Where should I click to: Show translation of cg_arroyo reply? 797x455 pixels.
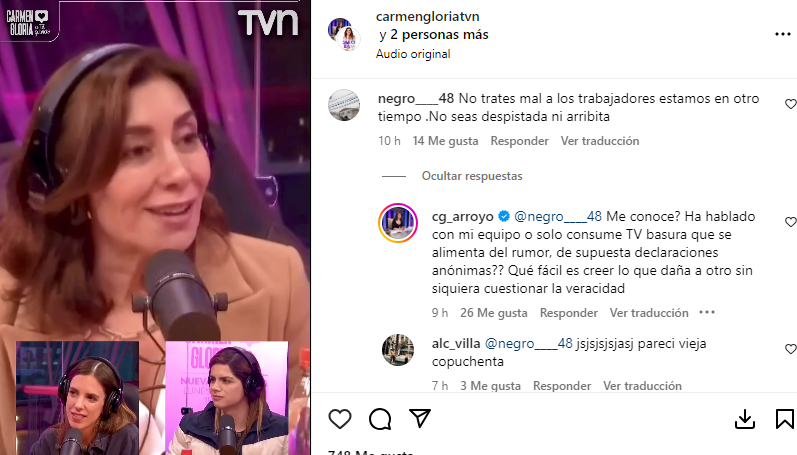649,313
